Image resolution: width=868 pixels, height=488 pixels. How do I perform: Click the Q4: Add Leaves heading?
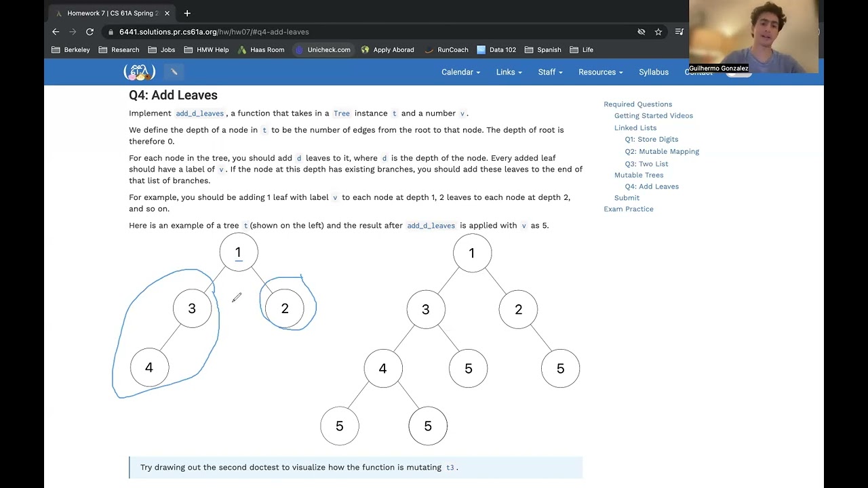pyautogui.click(x=173, y=96)
